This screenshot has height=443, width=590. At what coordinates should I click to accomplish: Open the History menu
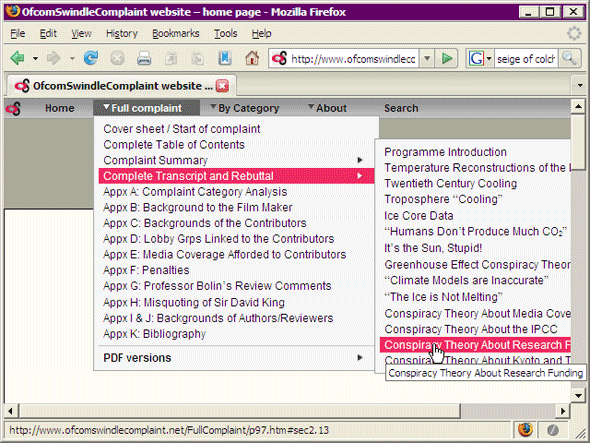click(122, 33)
